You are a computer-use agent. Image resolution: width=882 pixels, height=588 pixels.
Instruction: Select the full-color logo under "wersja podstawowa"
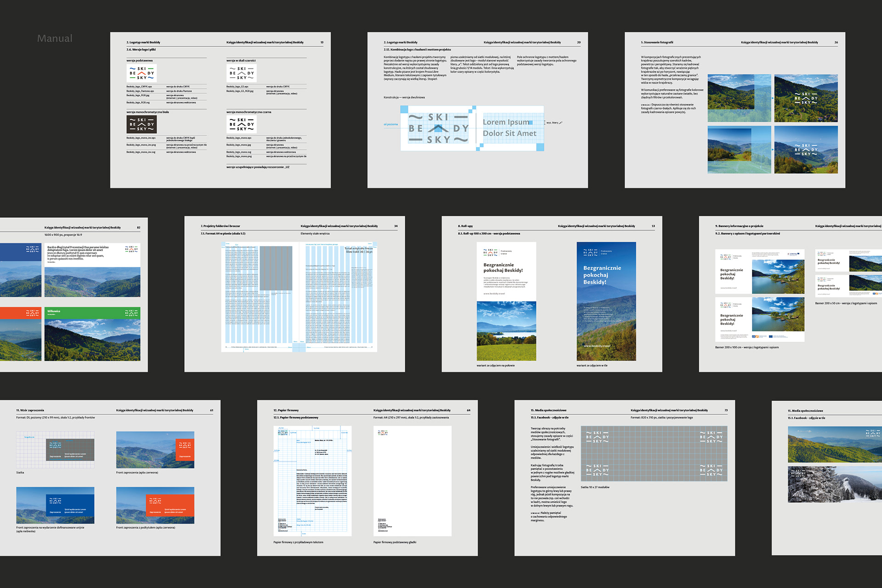click(x=141, y=73)
